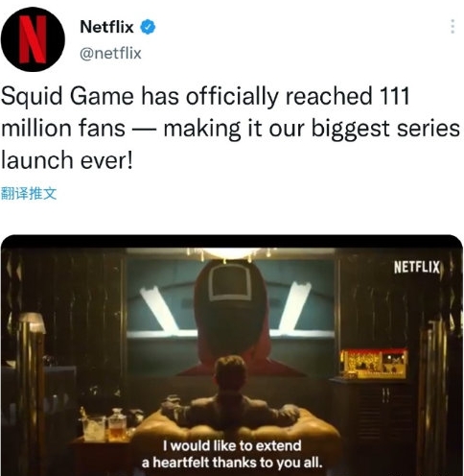The image size is (464, 476).
Task: Open the @netflix handle link
Action: click(110, 53)
